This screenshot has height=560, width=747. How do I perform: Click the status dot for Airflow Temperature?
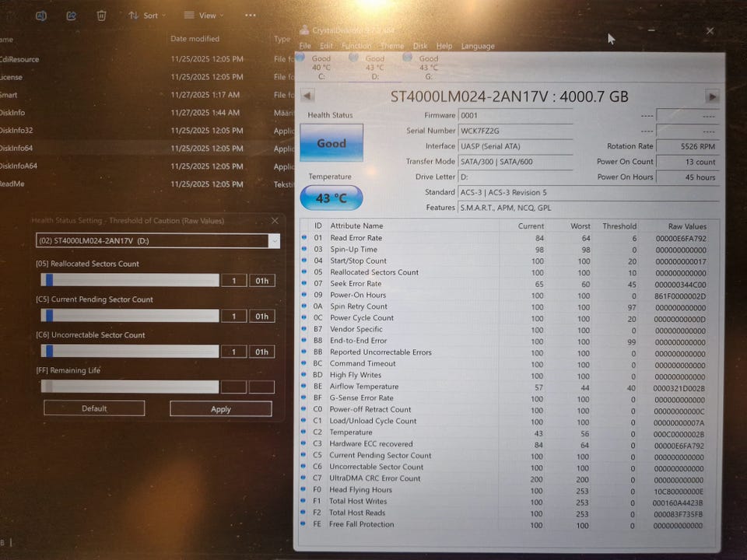click(303, 386)
